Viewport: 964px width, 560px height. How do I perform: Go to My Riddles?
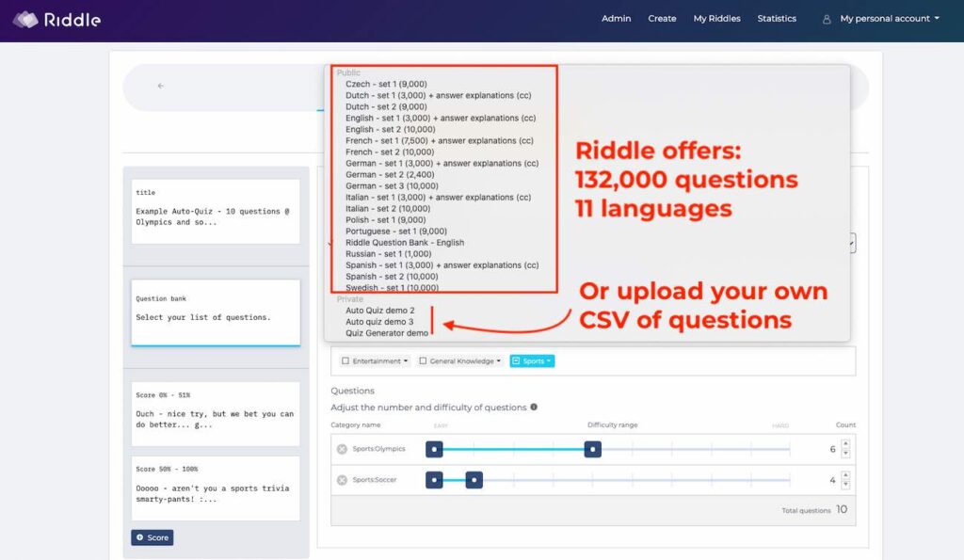[716, 19]
